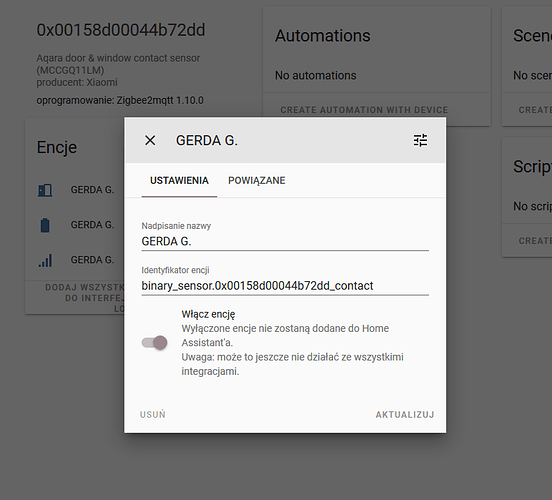
Task: Click the Encje card heading
Action: coord(57,147)
